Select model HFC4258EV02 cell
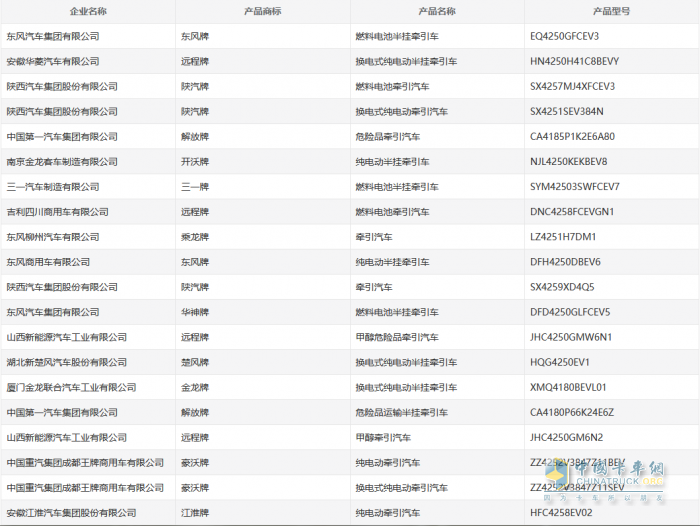 pyautogui.click(x=559, y=512)
